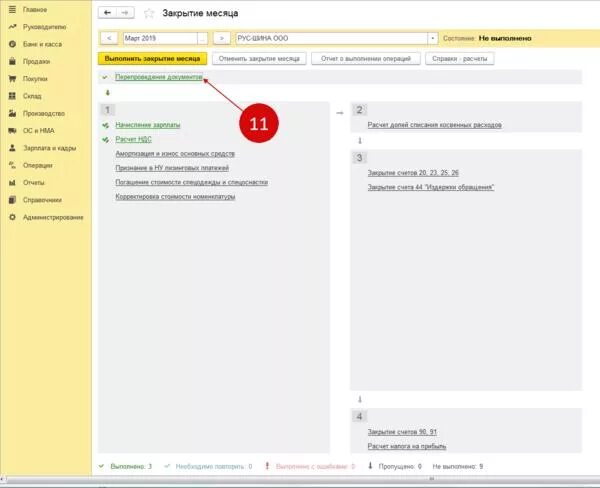Open Закрытие счета 44 Издержки обращения
The height and width of the screenshot is (488, 600).
[431, 187]
